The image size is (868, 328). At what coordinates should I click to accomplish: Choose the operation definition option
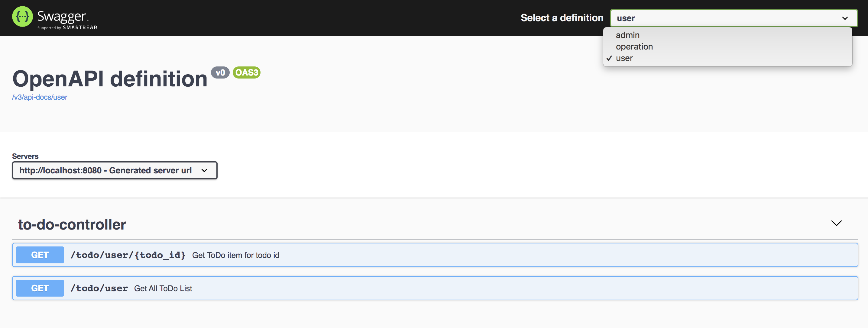click(634, 47)
